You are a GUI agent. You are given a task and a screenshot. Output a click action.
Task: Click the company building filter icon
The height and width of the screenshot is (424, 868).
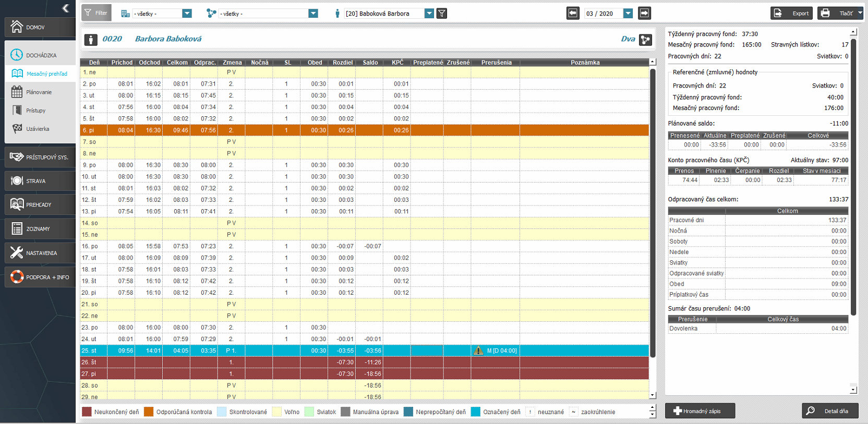coord(125,14)
